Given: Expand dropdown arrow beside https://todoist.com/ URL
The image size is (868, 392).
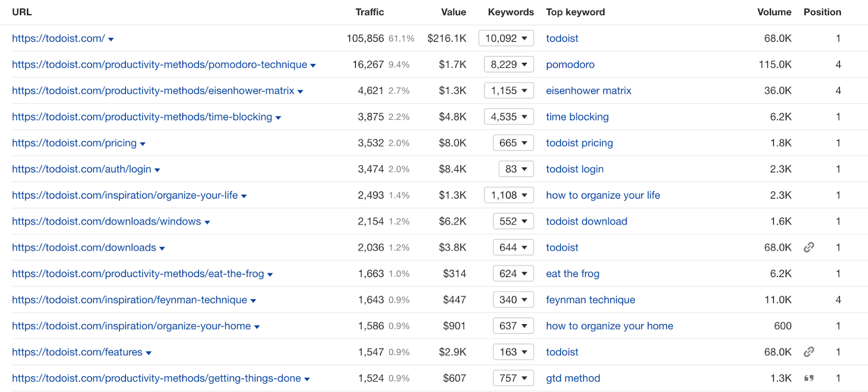Looking at the screenshot, I should point(111,40).
